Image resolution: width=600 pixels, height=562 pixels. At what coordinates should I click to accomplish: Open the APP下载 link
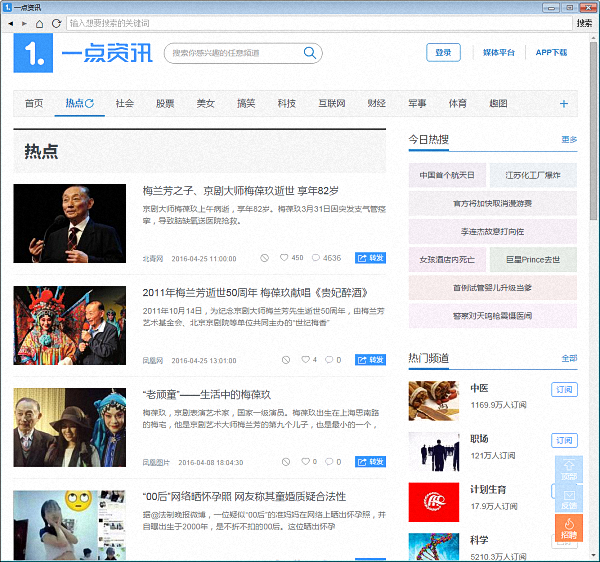pyautogui.click(x=551, y=53)
